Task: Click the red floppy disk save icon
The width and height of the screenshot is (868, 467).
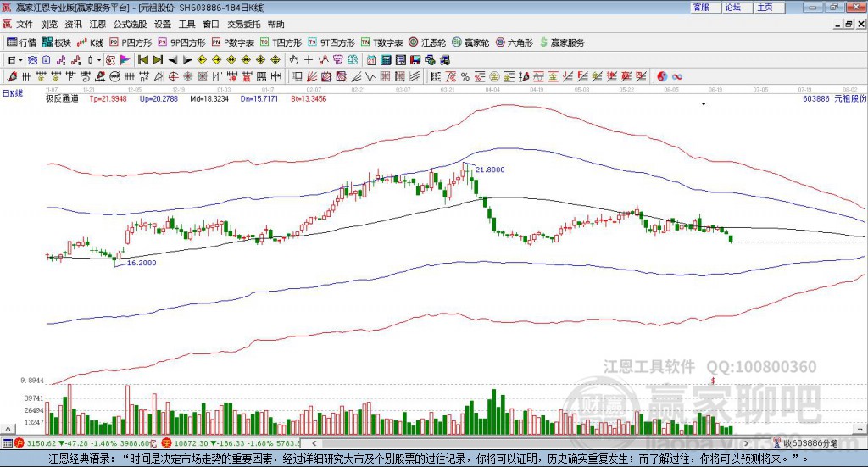Action: [415, 60]
